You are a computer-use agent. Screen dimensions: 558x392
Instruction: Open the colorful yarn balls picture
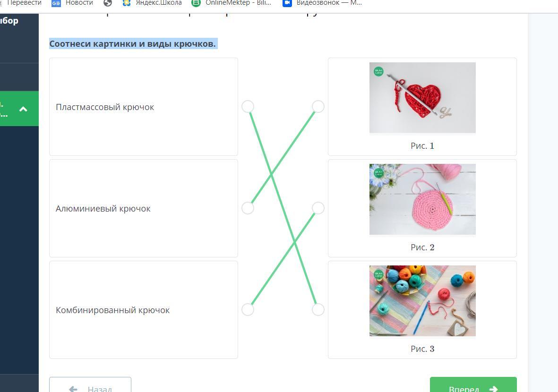422,301
